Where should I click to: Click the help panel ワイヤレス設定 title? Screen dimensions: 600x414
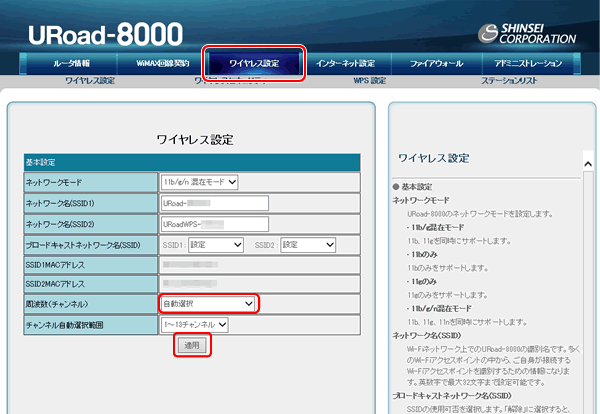(x=434, y=158)
